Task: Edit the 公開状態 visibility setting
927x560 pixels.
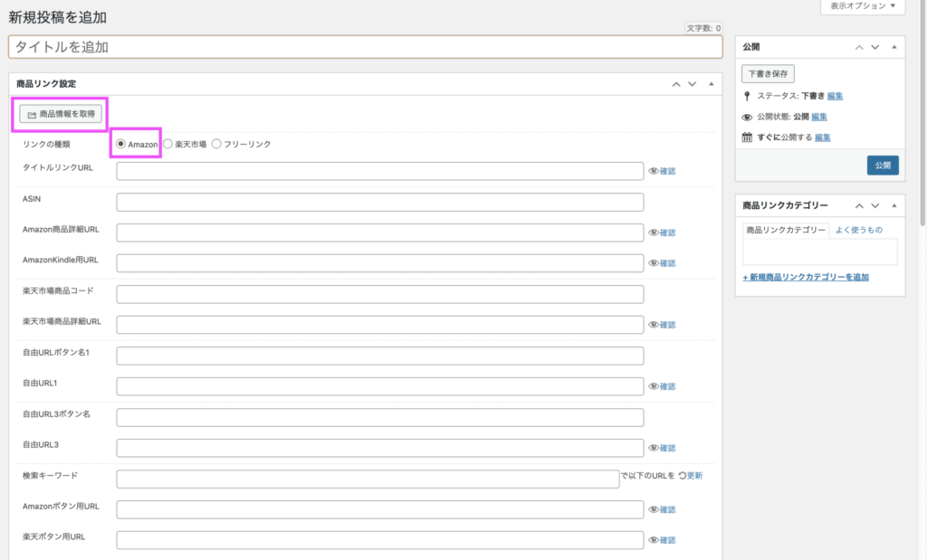Action: [818, 117]
